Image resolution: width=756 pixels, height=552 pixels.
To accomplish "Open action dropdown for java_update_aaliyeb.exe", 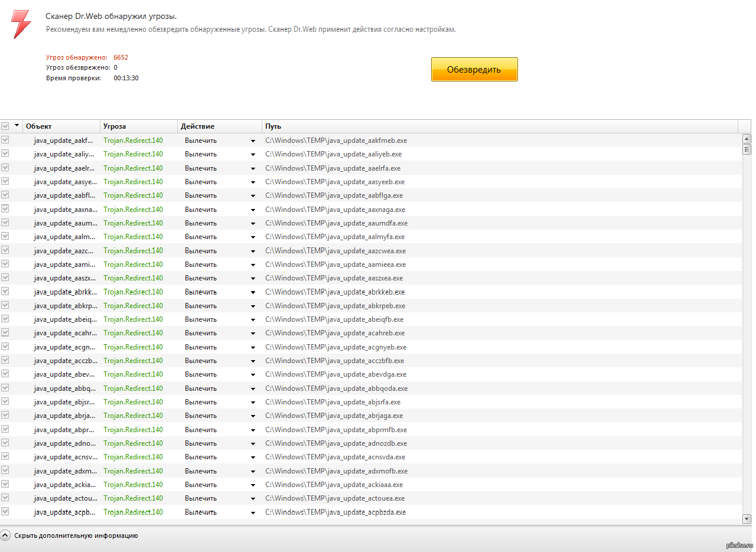I will pos(253,155).
